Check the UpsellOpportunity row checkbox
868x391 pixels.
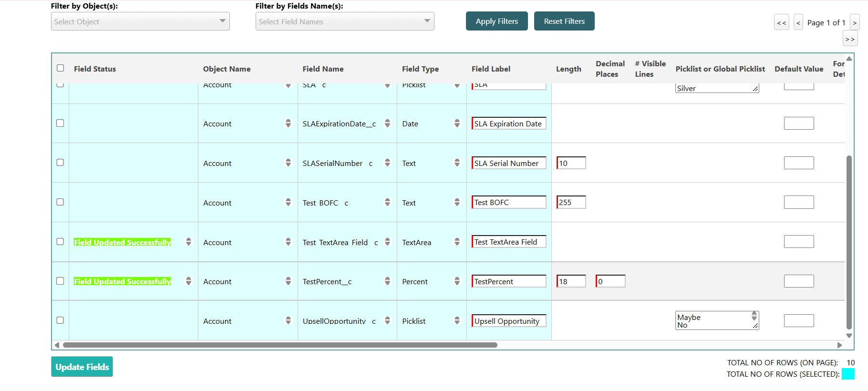(x=60, y=320)
